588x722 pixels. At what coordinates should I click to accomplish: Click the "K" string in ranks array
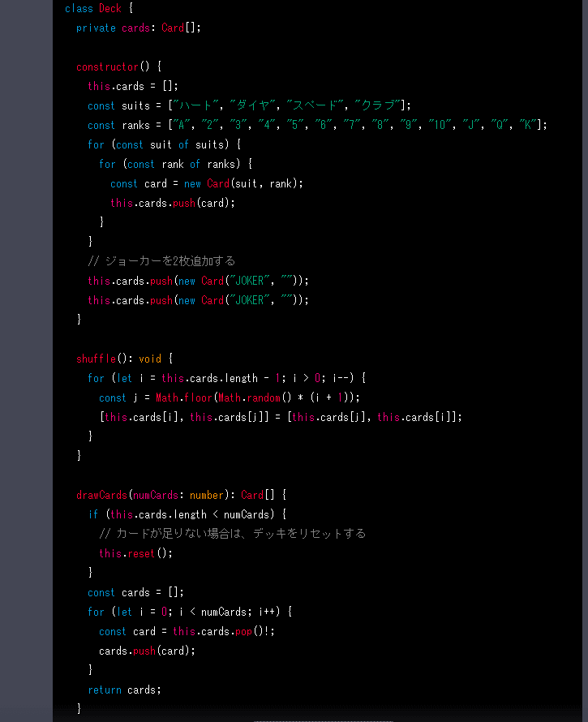point(528,125)
